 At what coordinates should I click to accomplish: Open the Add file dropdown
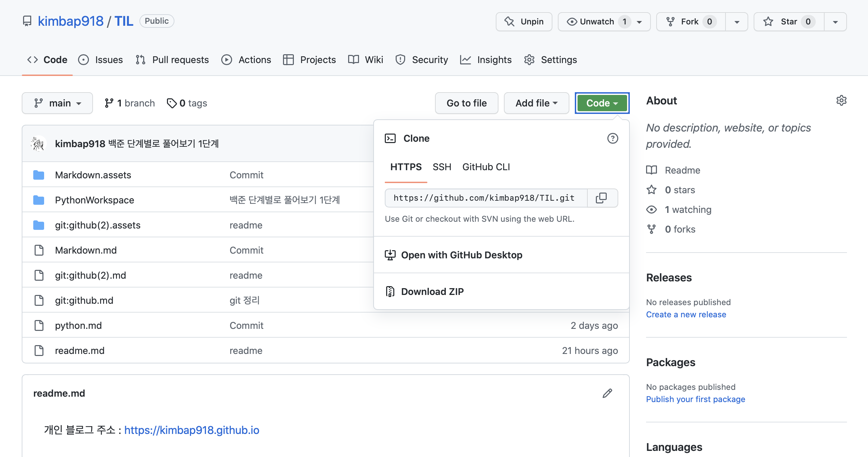point(536,103)
